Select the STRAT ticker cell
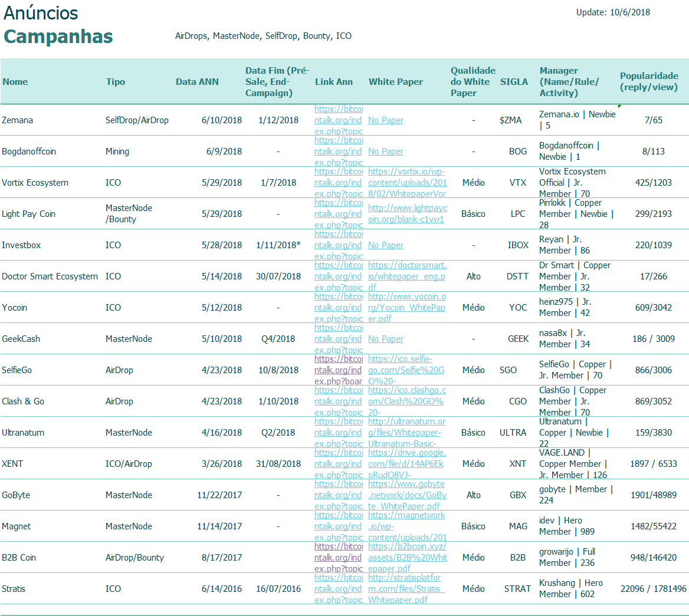Image resolution: width=689 pixels, height=616 pixels. coord(517,588)
